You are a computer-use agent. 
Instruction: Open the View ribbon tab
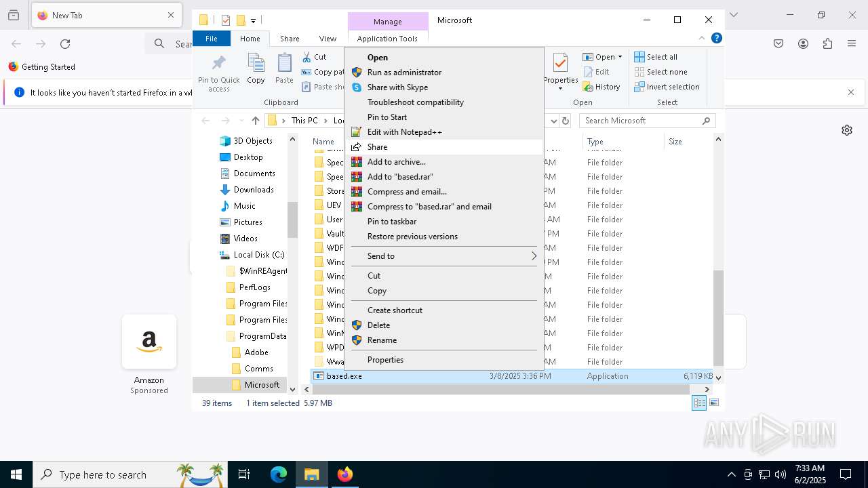point(328,39)
